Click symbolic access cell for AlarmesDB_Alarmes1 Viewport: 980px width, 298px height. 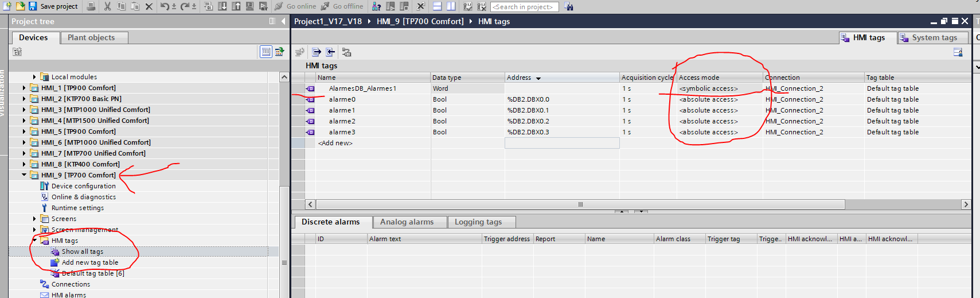tap(720, 88)
